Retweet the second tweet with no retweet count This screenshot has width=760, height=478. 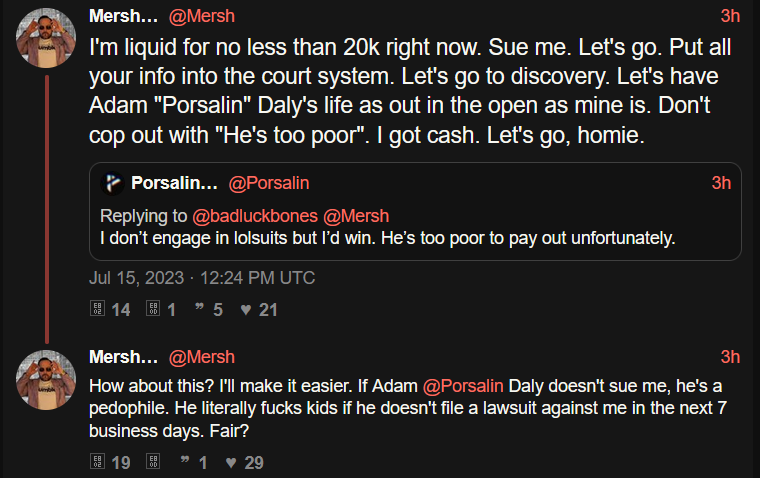[153, 462]
